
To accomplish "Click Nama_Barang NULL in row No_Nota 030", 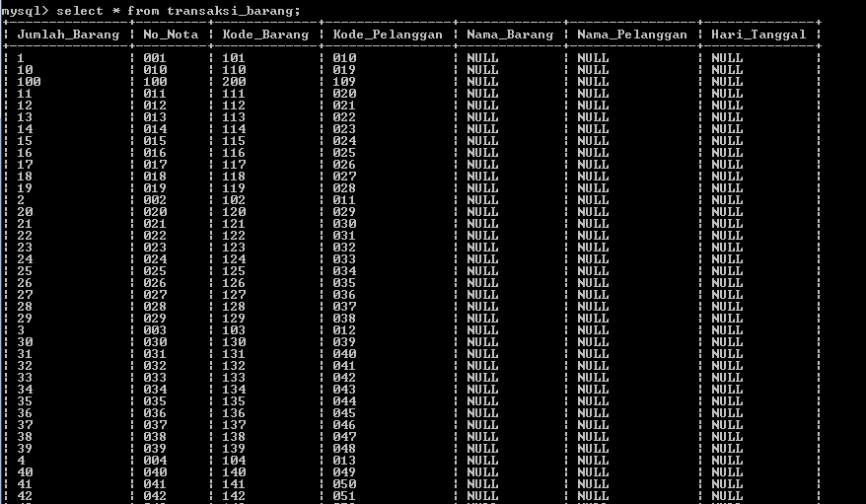I will tap(482, 342).
